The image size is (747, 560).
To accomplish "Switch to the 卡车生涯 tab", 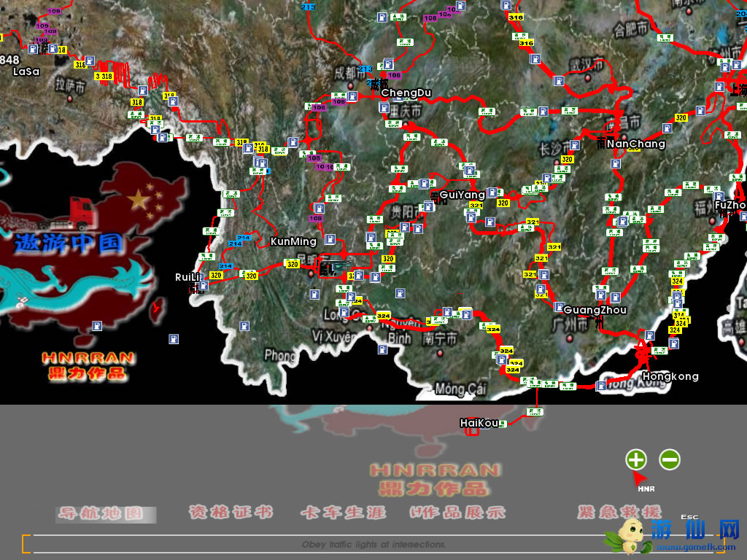I will click(344, 513).
